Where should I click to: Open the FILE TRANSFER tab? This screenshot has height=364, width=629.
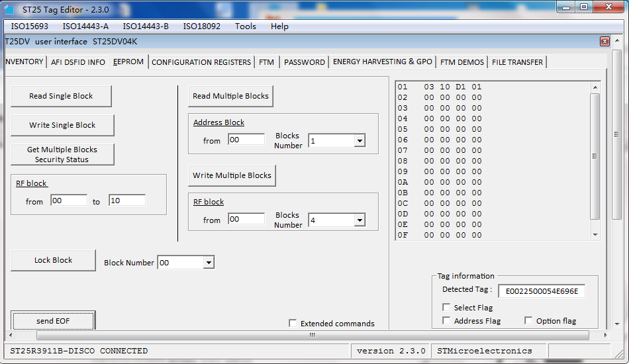(518, 62)
